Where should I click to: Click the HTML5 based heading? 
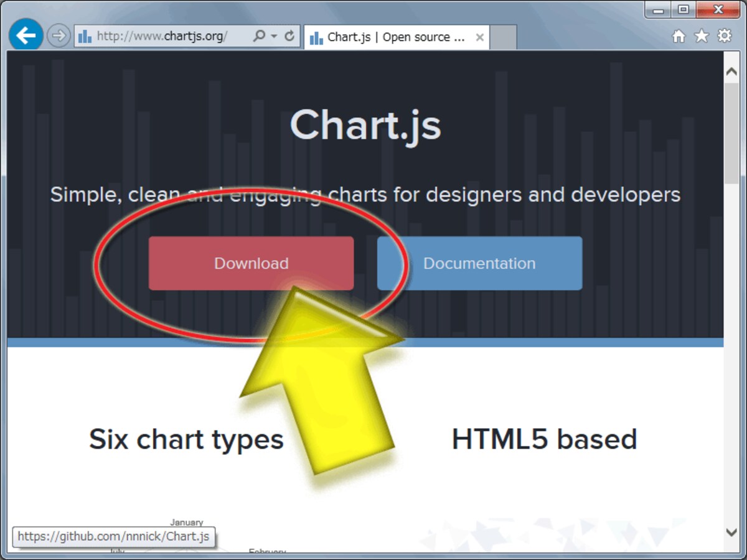point(544,439)
